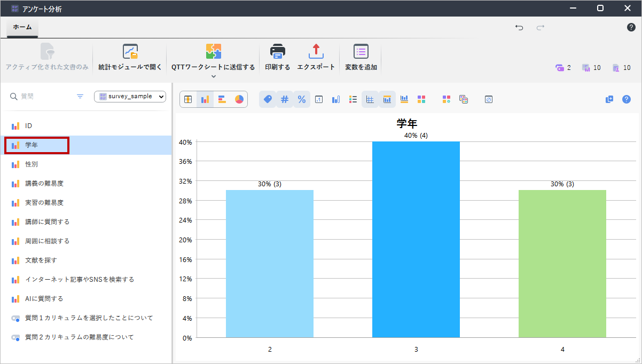Image resolution: width=642 pixels, height=364 pixels.
Task: Open the chart color scheme palette
Action: (421, 99)
